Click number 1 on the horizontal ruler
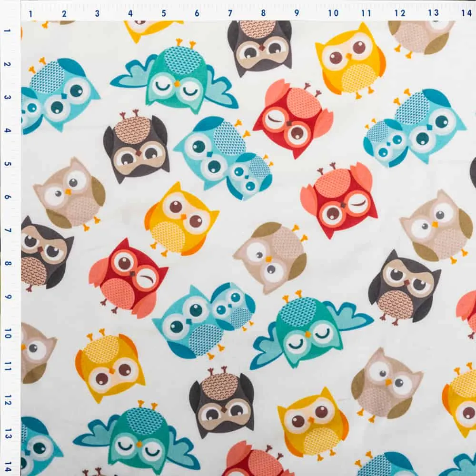The width and height of the screenshot is (476, 476). (x=30, y=14)
